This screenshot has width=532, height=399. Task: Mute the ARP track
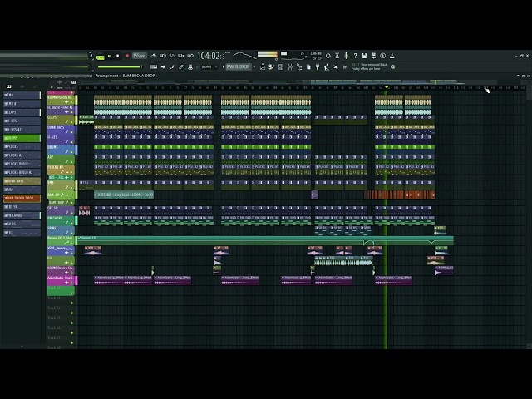click(72, 162)
